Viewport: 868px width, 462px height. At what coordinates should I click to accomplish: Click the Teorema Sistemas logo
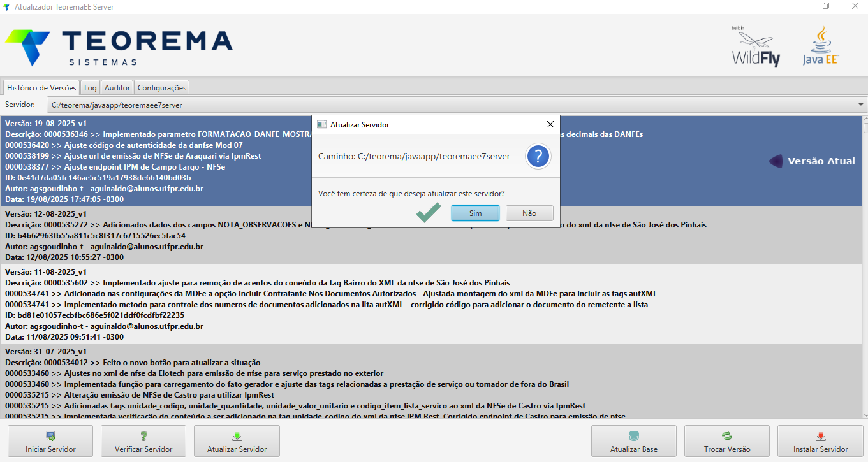pos(119,48)
